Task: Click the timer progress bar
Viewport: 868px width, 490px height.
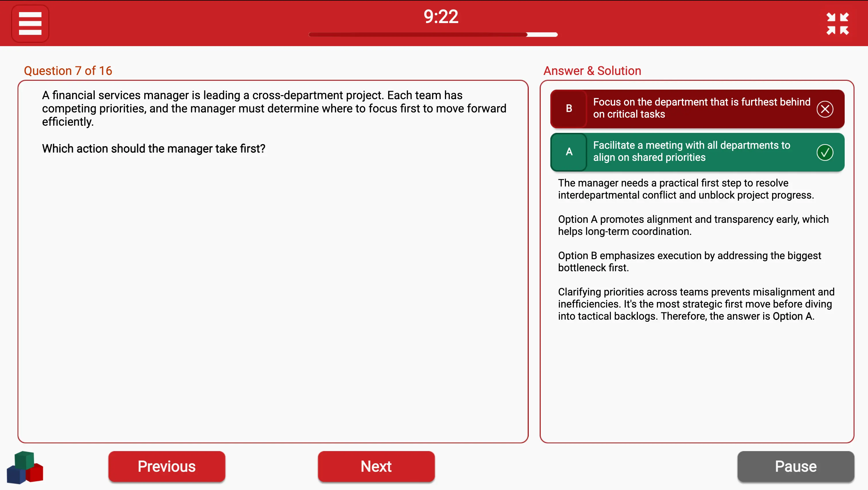Action: coord(433,34)
